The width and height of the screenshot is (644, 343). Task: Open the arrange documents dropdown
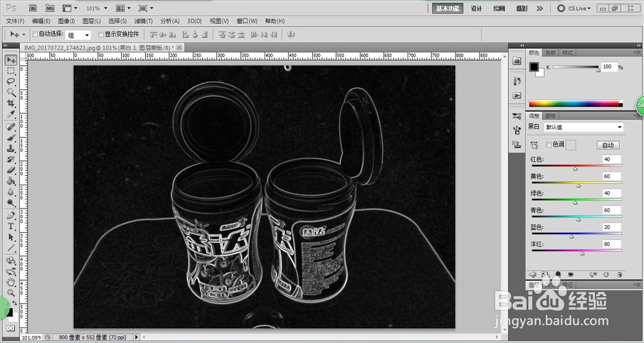(123, 8)
